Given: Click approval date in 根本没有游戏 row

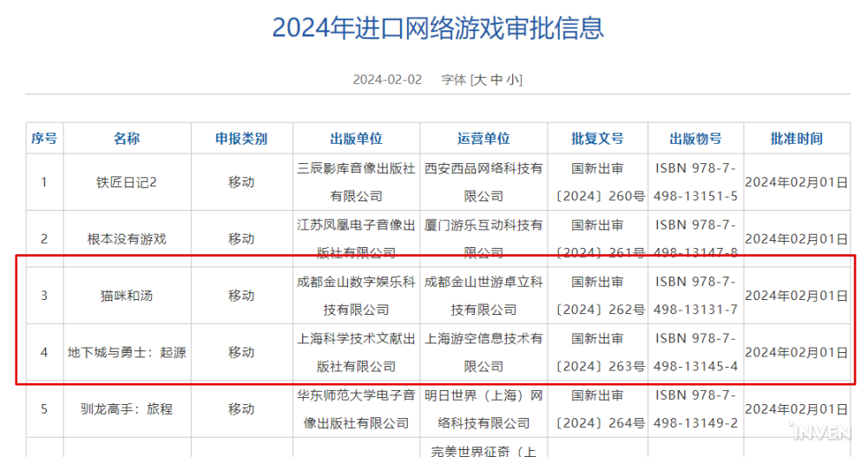Looking at the screenshot, I should tap(797, 239).
